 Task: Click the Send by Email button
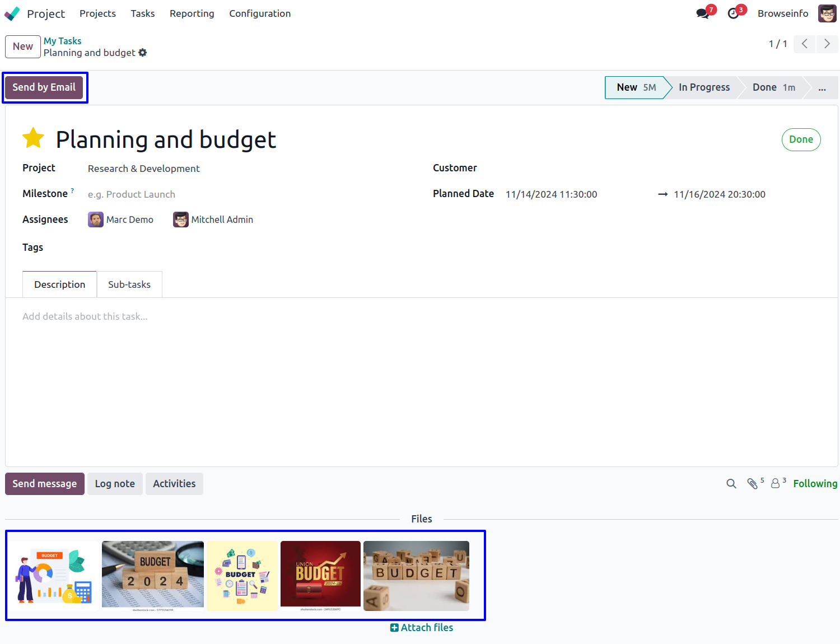[44, 87]
